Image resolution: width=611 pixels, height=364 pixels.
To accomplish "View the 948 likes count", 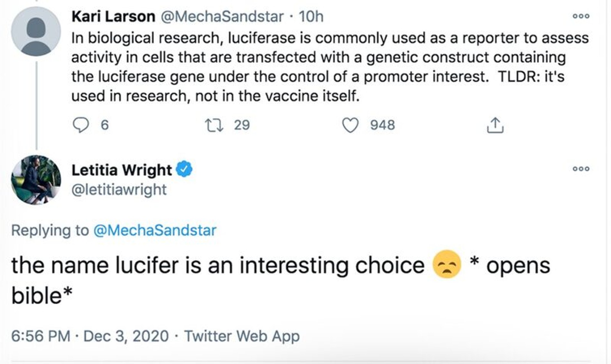I will point(382,125).
